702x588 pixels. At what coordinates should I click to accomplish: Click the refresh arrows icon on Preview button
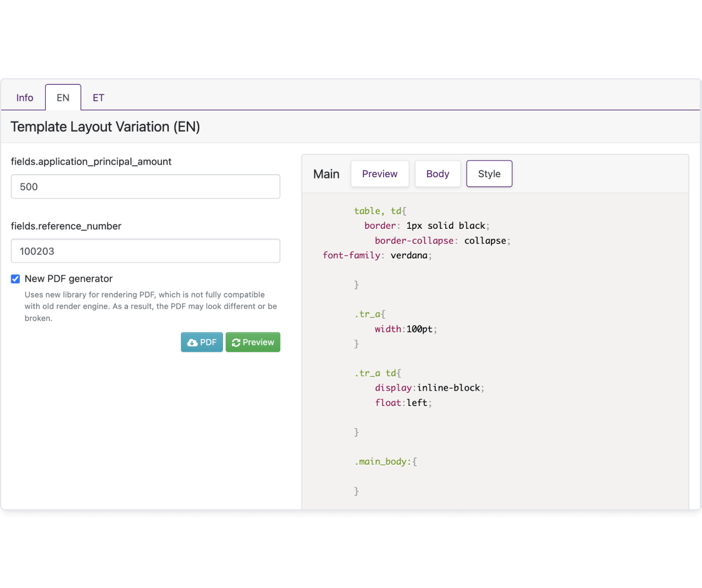click(x=236, y=343)
